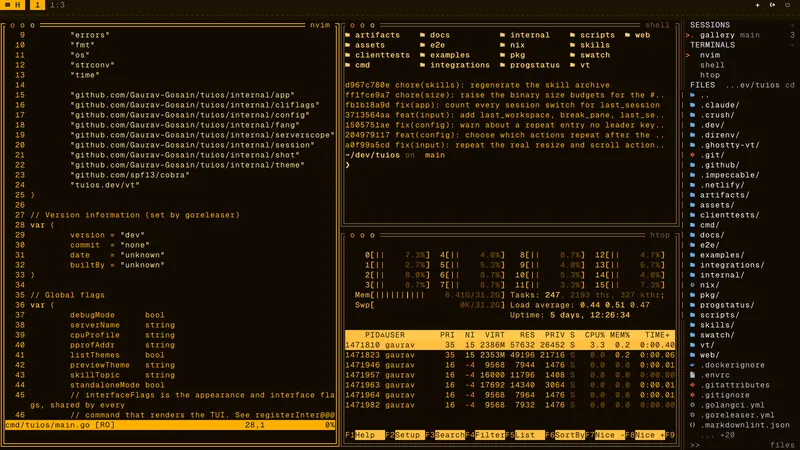Expand the clienttests/ folder in sidebar
This screenshot has height=450, width=800.
[x=730, y=215]
